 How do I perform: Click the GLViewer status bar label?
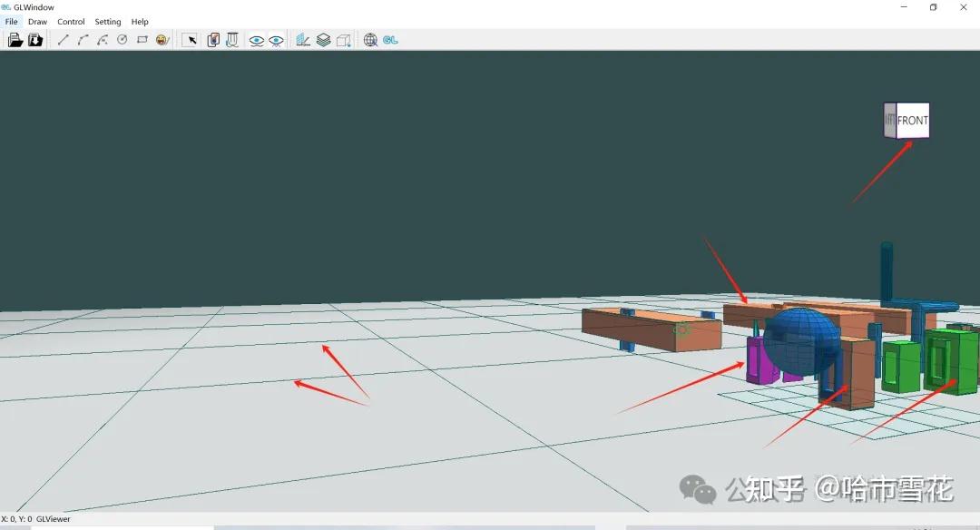[53, 519]
